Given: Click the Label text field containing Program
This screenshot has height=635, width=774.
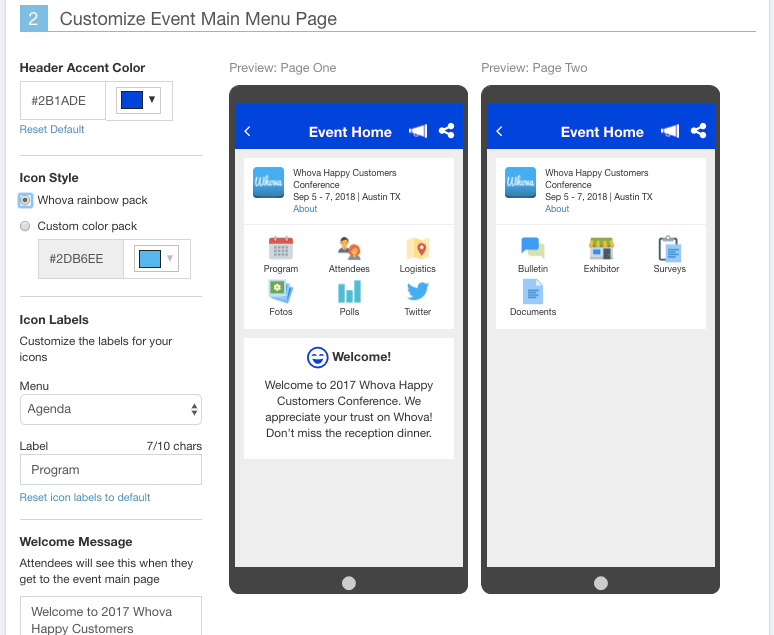Looking at the screenshot, I should [x=110, y=470].
